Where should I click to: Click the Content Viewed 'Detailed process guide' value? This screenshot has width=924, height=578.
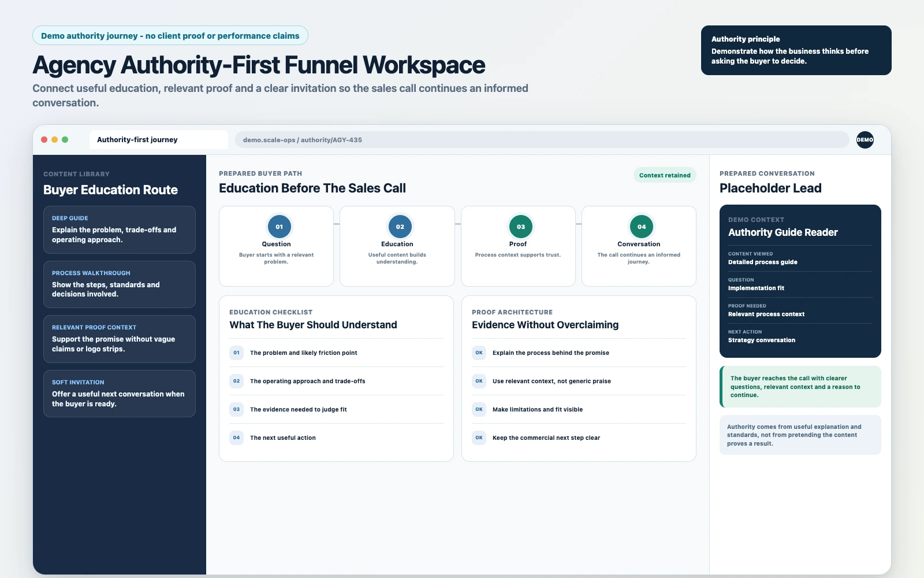coord(762,262)
